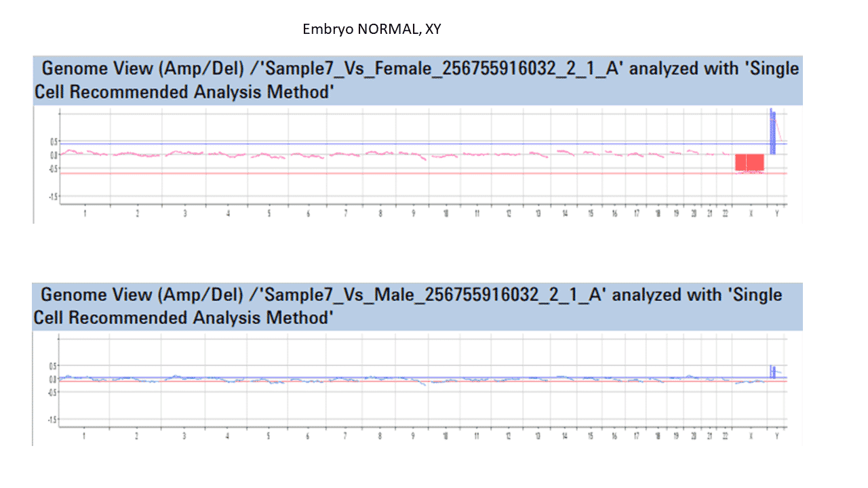Viewport: 868px width, 488px height.
Task: Click the 'Embryo NORMAL, XY' title text
Action: tap(372, 29)
